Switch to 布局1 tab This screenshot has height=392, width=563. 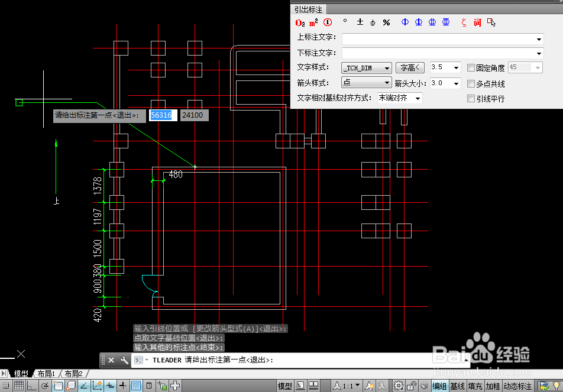[x=46, y=374]
